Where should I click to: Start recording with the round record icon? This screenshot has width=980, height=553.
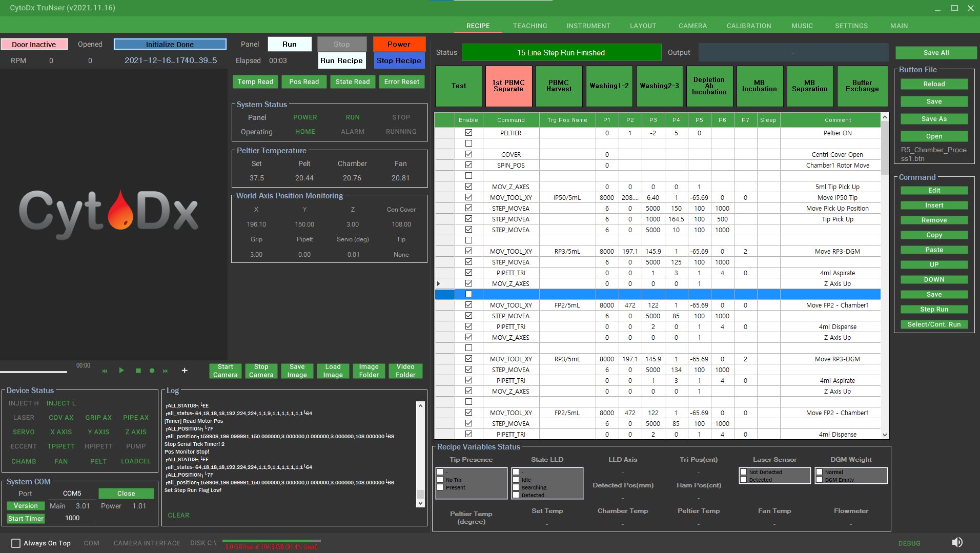152,371
